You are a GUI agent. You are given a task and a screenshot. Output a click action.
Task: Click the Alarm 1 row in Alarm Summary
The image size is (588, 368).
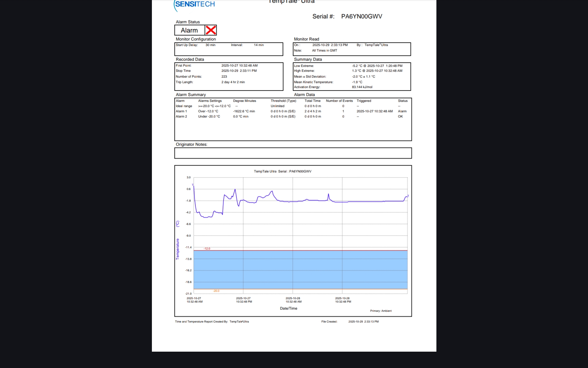click(181, 111)
